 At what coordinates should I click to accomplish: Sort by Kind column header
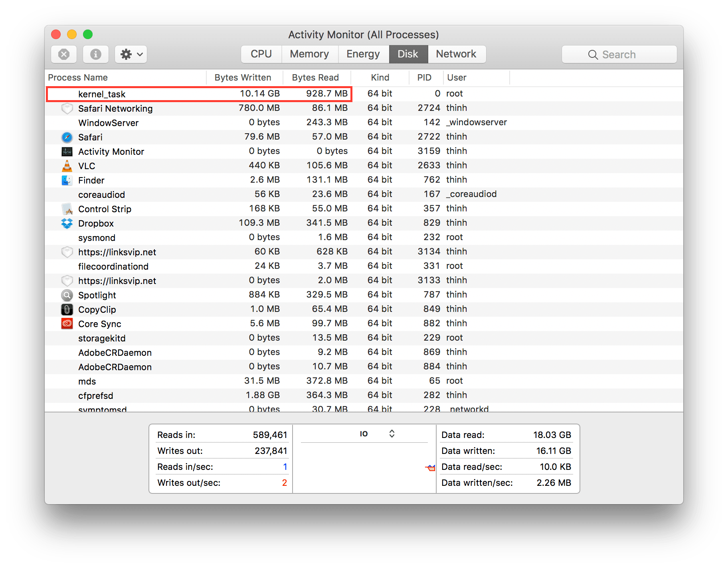(x=380, y=77)
